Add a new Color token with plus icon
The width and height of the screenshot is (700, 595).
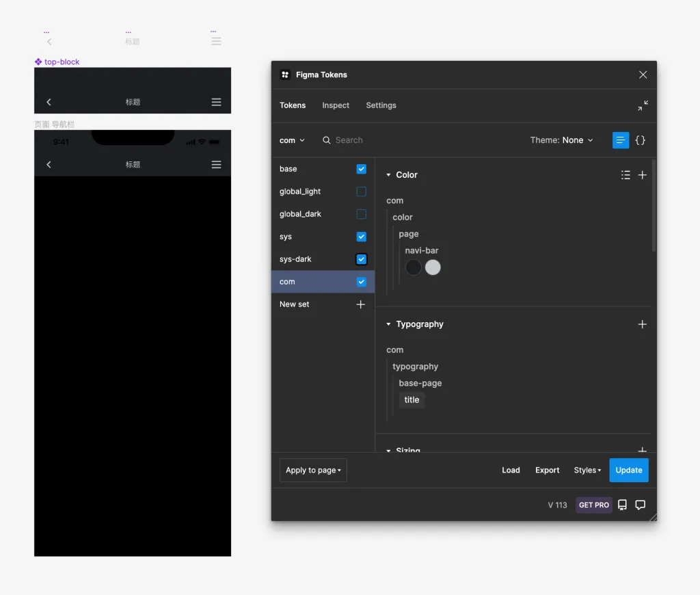click(x=642, y=175)
